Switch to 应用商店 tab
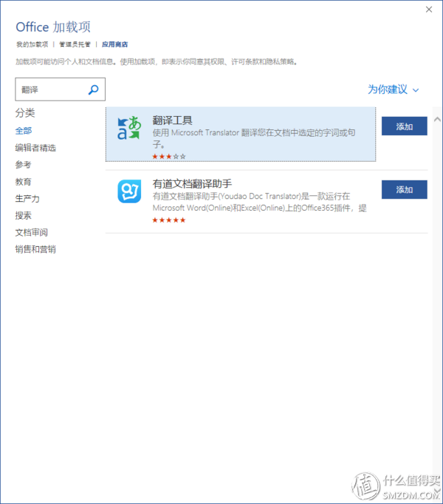 point(114,44)
